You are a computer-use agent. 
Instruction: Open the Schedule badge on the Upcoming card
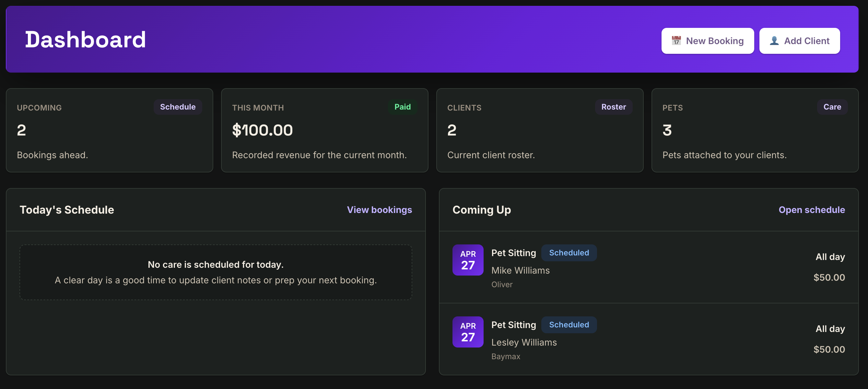(178, 107)
